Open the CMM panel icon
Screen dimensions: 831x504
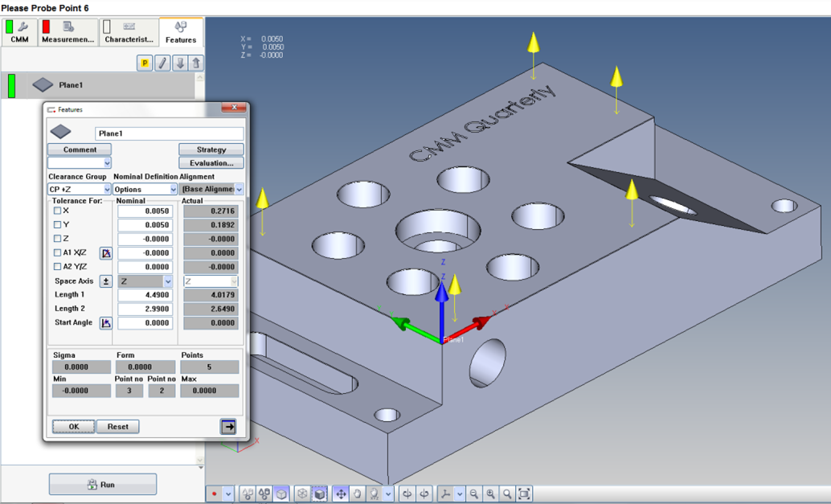[x=18, y=32]
